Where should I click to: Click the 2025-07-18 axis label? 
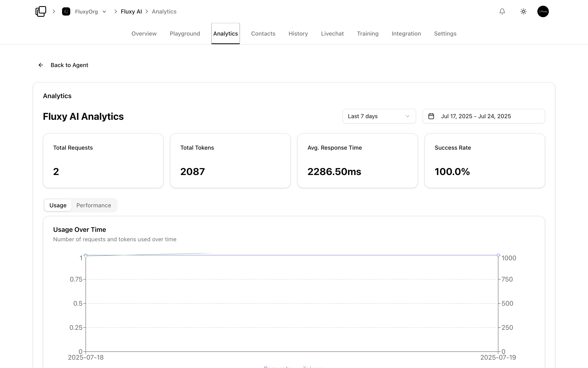coord(86,357)
